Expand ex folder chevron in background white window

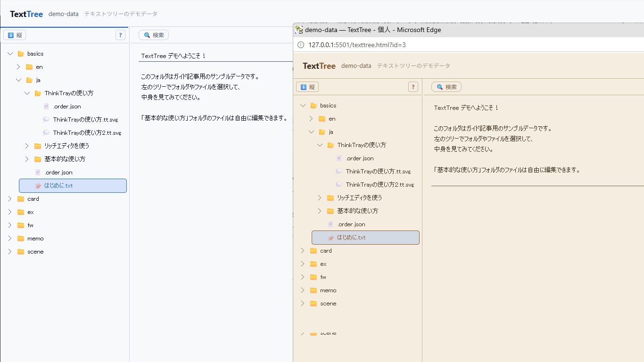(x=10, y=212)
